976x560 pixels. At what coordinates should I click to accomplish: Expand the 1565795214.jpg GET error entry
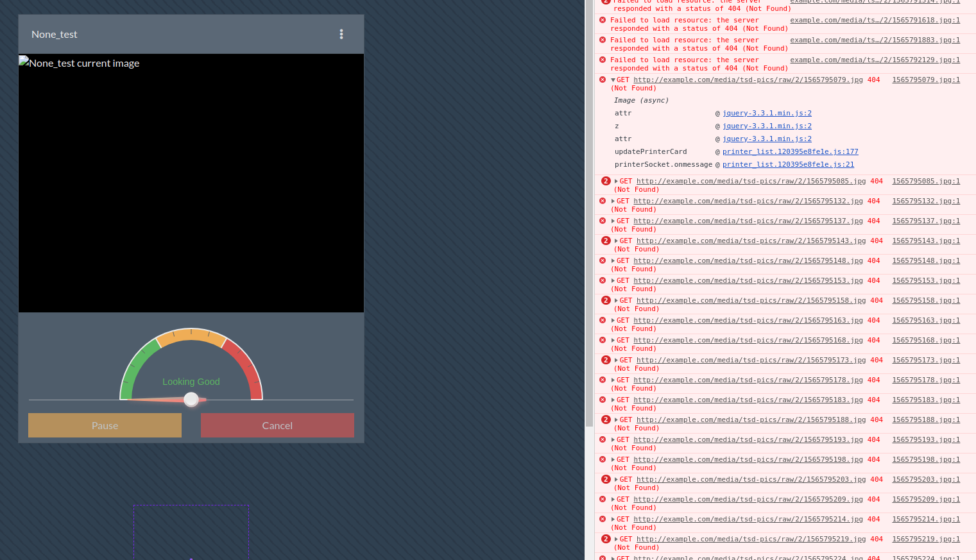pyautogui.click(x=613, y=519)
